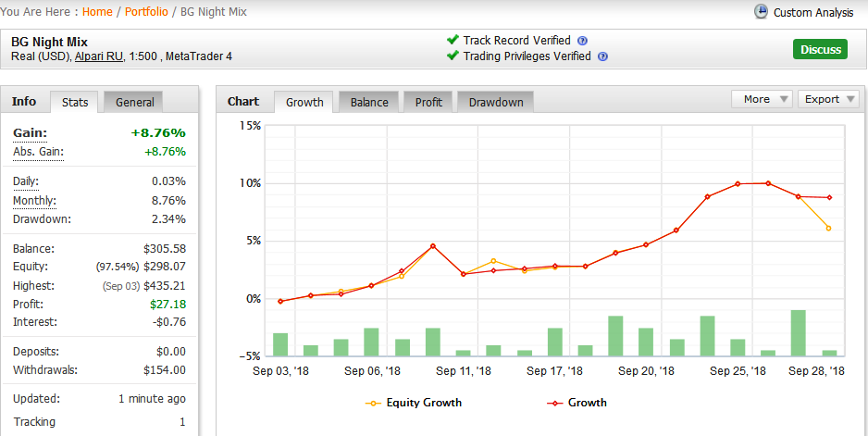Select the Drawdown chart tab
The image size is (868, 436).
click(496, 103)
